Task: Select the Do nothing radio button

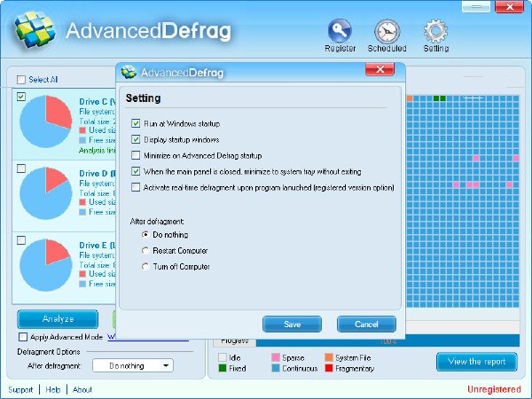Action: (145, 234)
